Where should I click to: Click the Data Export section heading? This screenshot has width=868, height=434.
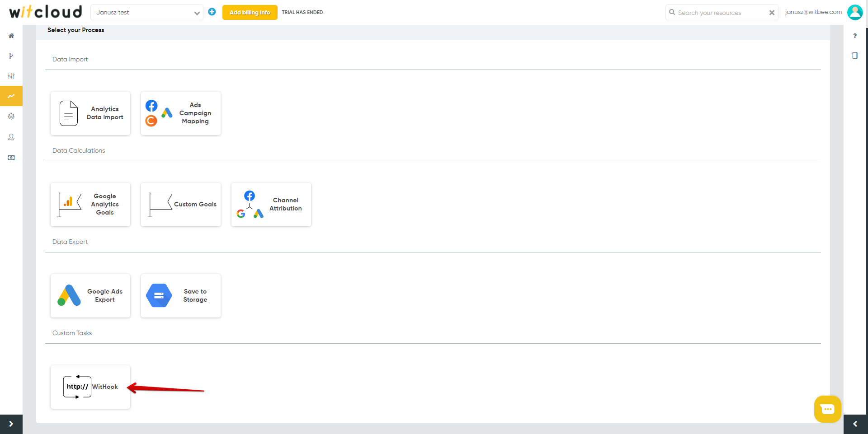click(70, 242)
